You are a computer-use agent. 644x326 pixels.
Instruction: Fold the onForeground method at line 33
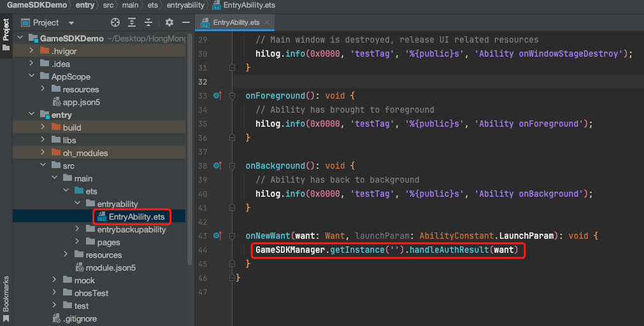[232, 96]
